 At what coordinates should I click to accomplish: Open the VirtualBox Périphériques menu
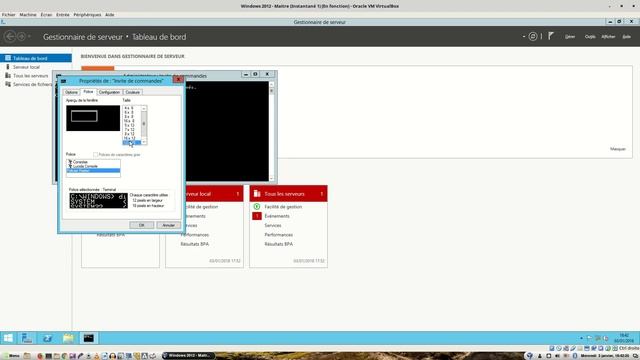pos(87,15)
